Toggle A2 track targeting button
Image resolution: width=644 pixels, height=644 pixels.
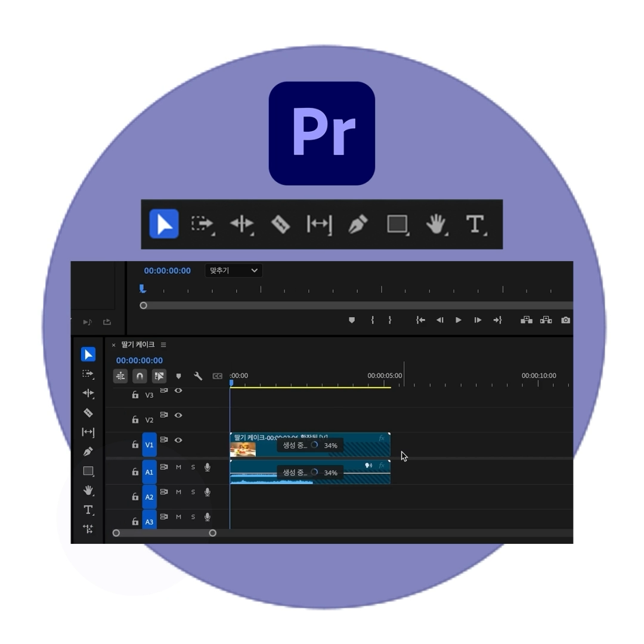(150, 497)
